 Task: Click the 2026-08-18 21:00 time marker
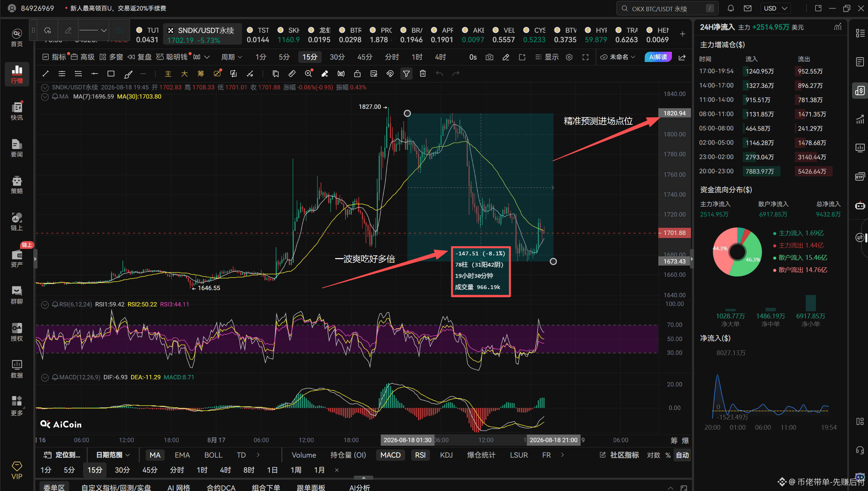click(x=553, y=440)
